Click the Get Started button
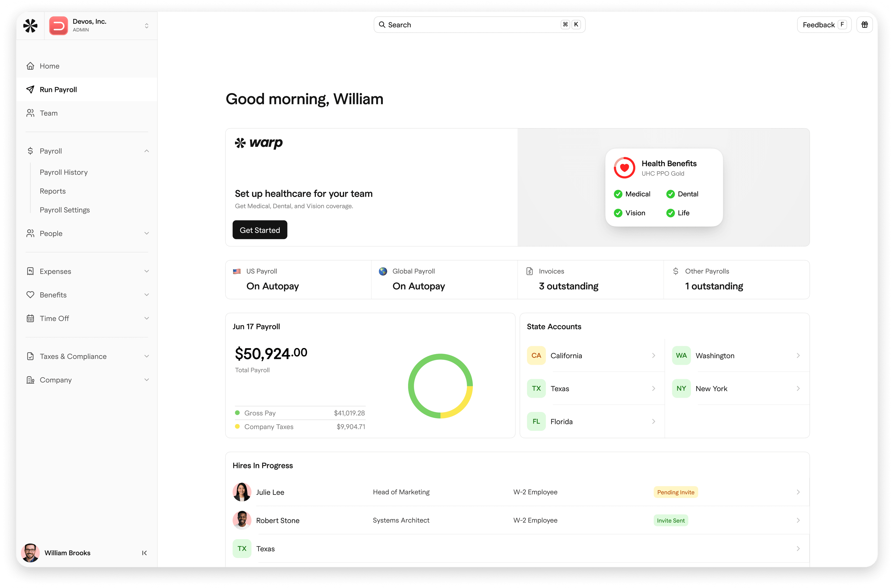The height and width of the screenshot is (588, 894). pyautogui.click(x=260, y=230)
